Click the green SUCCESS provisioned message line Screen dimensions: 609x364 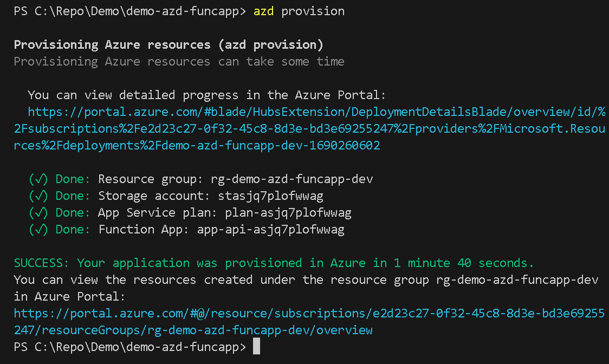click(274, 263)
